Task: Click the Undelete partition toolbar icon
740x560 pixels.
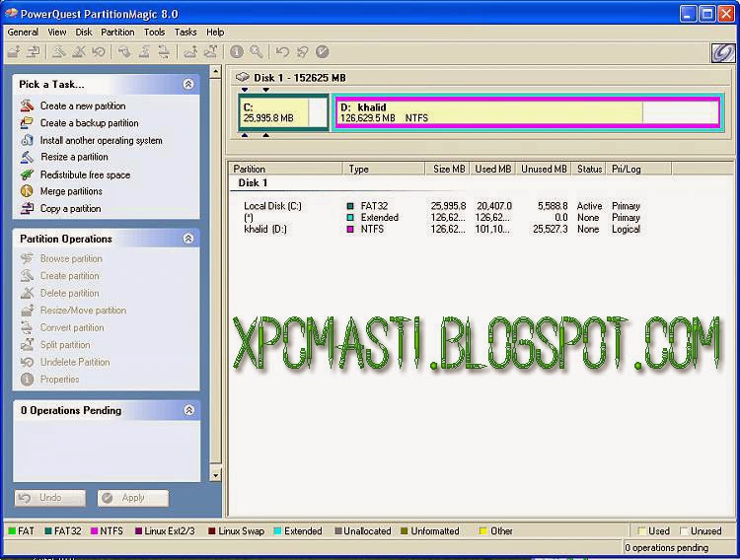Action: click(x=98, y=51)
